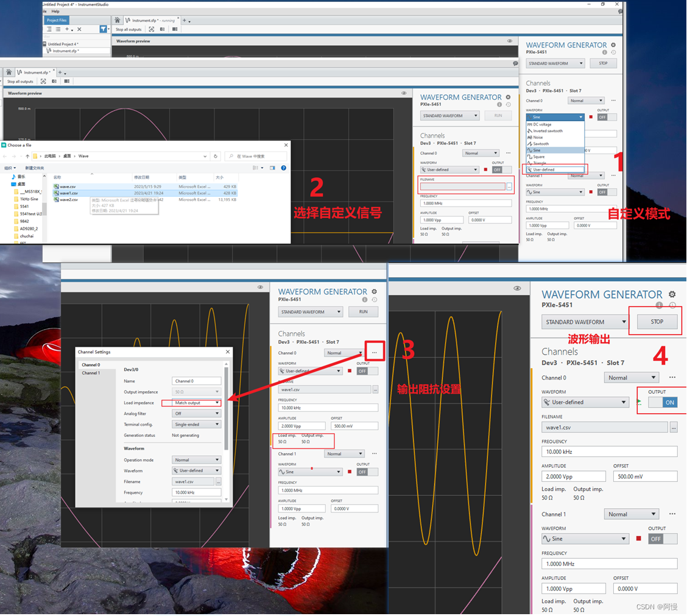This screenshot has width=687, height=616.
Task: Open the Help menu of InstrumentStudio
Action: (55, 12)
